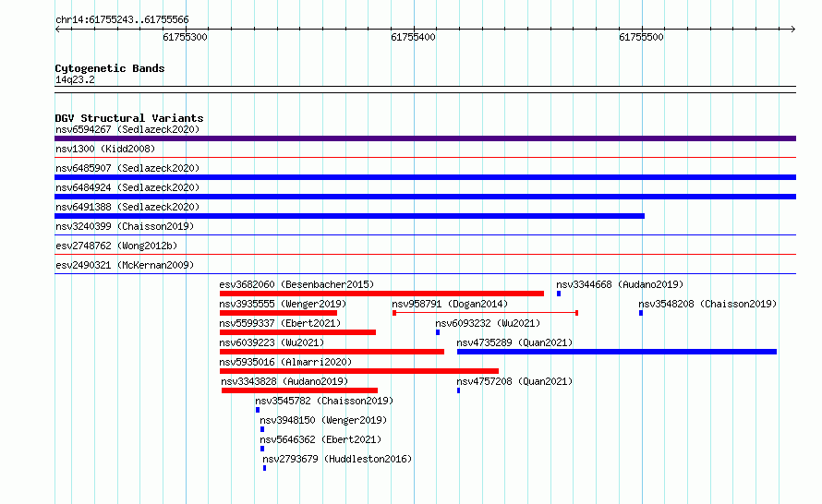Select the 14q23.2 band label
Image resolution: width=822 pixels, height=504 pixels.
coord(75,79)
